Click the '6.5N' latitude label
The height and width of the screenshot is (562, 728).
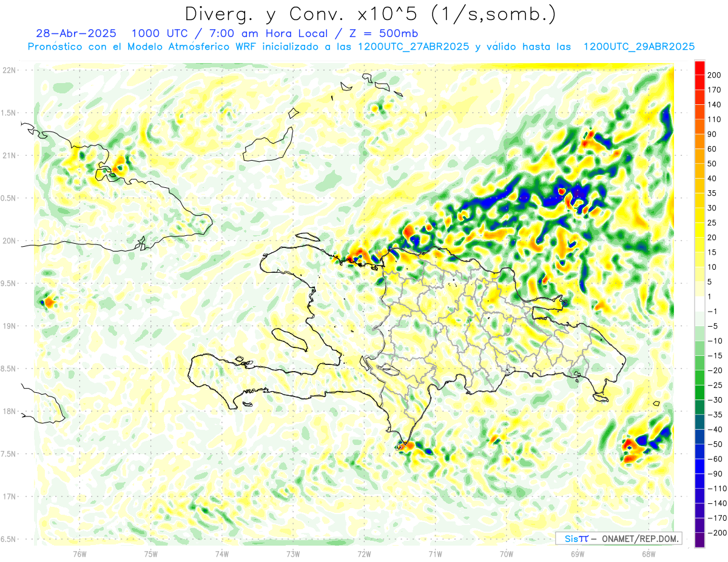click(9, 539)
